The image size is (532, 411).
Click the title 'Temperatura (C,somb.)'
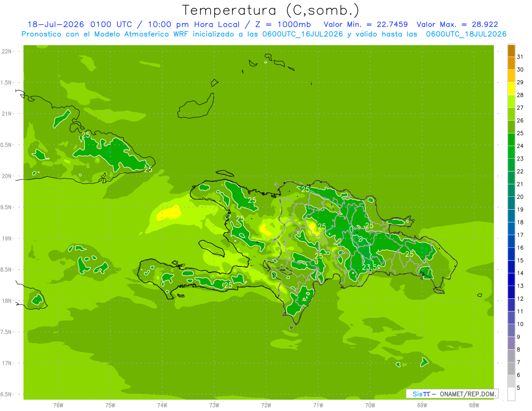(x=271, y=10)
